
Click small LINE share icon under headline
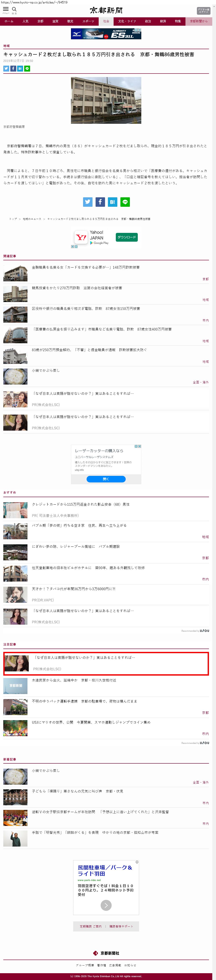[x=27, y=68]
